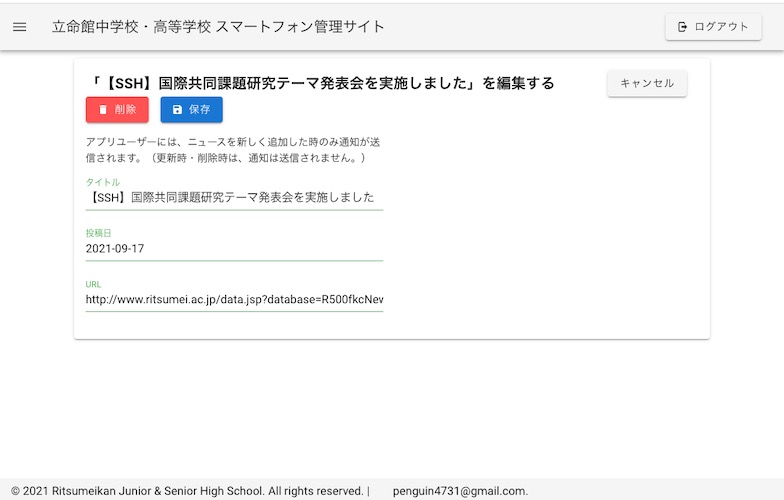Click the footer copyright text
Viewport: 784px width, 500px height.
tap(187, 491)
